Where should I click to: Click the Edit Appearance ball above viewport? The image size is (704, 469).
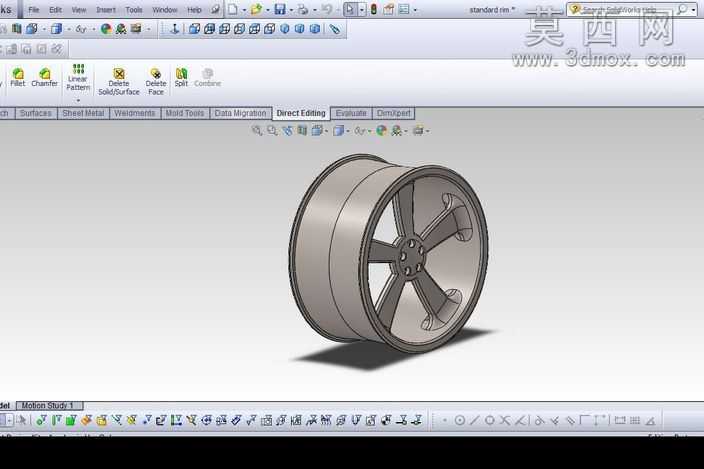tap(381, 131)
